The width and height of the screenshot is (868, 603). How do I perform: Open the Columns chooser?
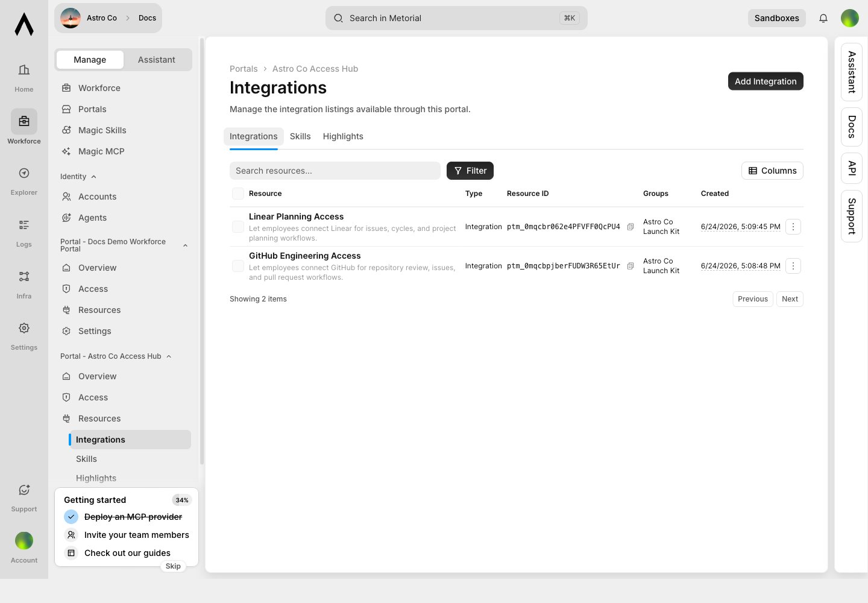(772, 171)
